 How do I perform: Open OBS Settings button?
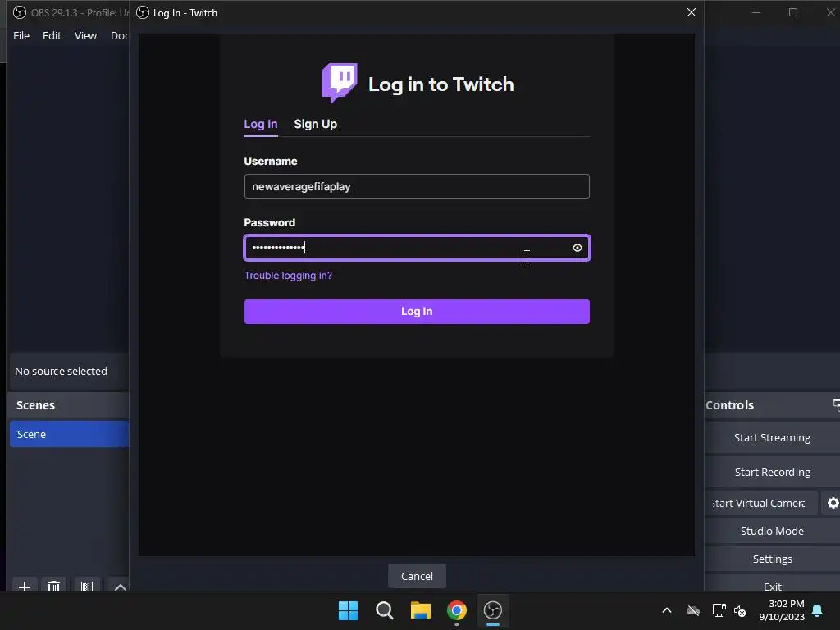pos(772,559)
